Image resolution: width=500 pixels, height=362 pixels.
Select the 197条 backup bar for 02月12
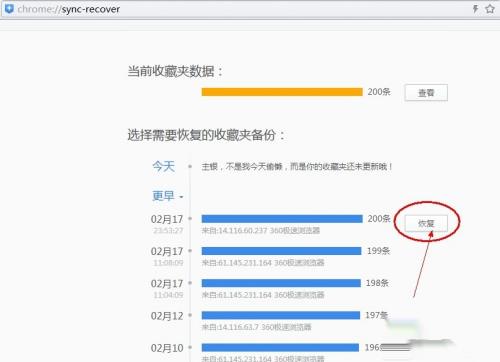click(x=281, y=315)
